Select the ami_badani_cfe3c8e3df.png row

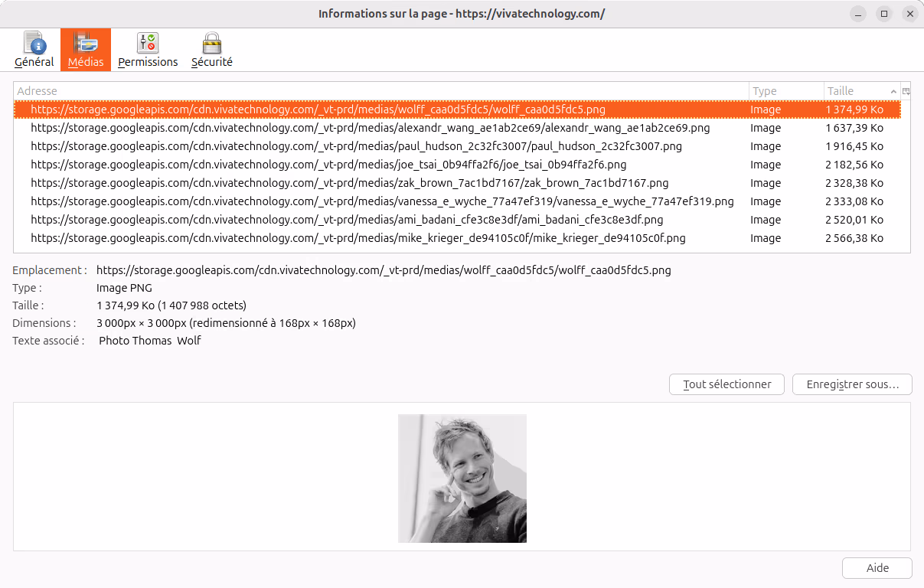pyautogui.click(x=457, y=220)
